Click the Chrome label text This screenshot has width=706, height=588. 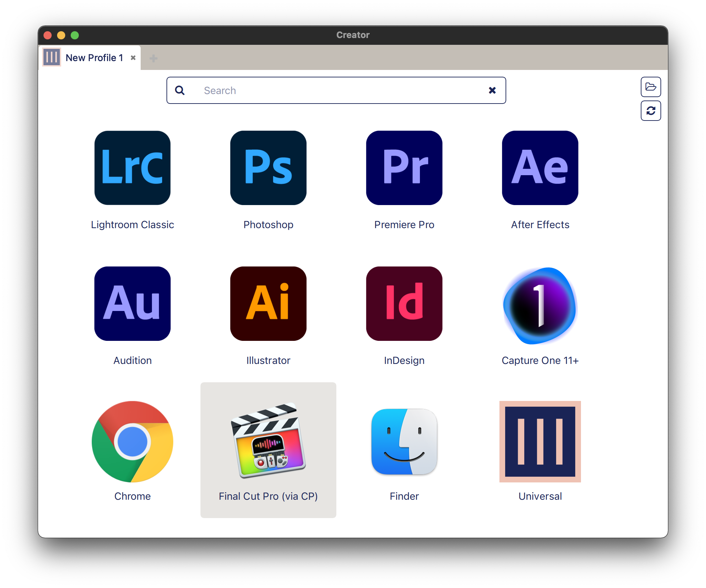133,496
